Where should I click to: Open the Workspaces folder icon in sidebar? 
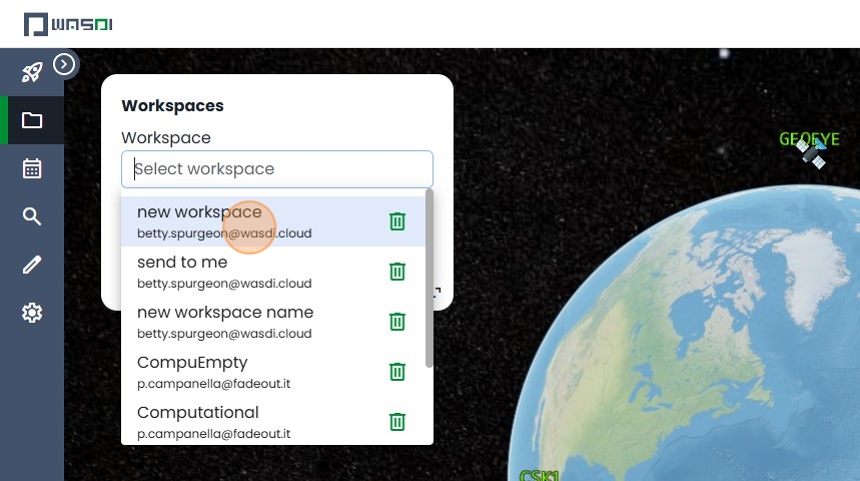pyautogui.click(x=32, y=120)
